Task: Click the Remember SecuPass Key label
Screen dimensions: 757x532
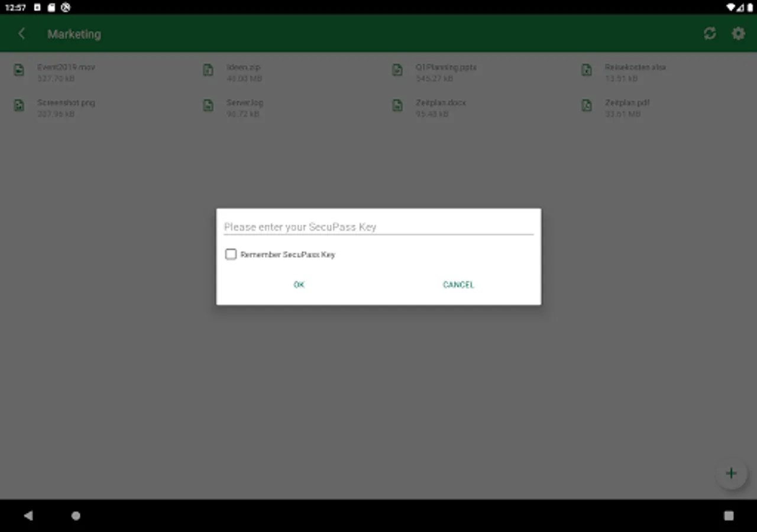Action: (287, 254)
